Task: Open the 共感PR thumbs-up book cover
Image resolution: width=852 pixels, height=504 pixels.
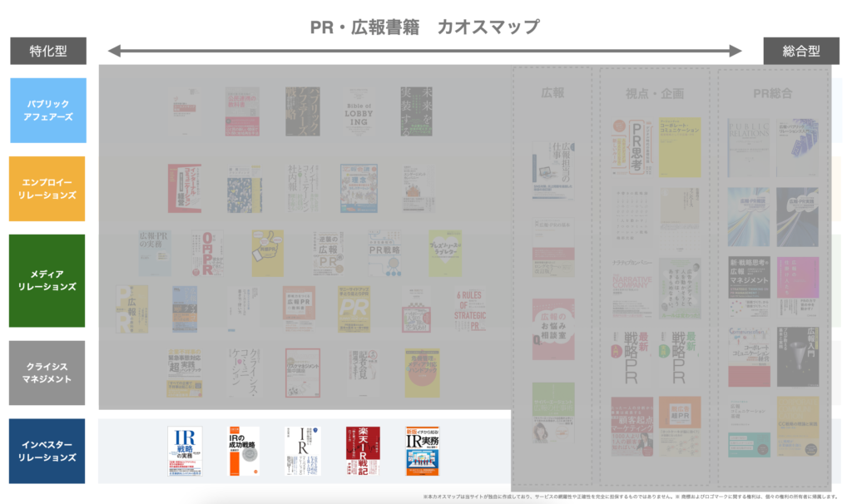Action: coord(267,253)
